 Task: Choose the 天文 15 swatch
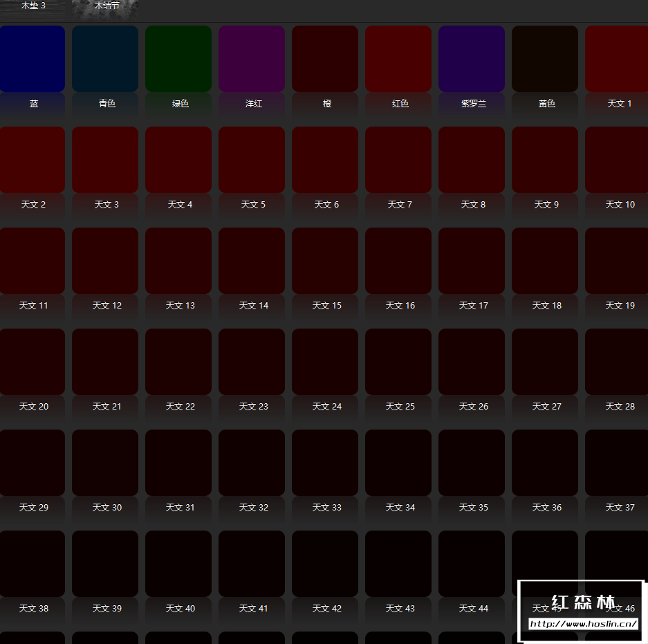(325, 260)
